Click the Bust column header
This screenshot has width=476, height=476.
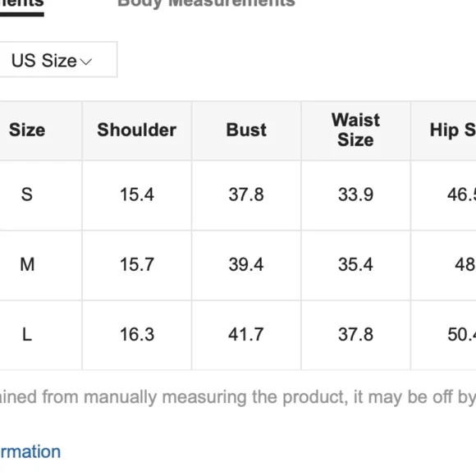[246, 130]
